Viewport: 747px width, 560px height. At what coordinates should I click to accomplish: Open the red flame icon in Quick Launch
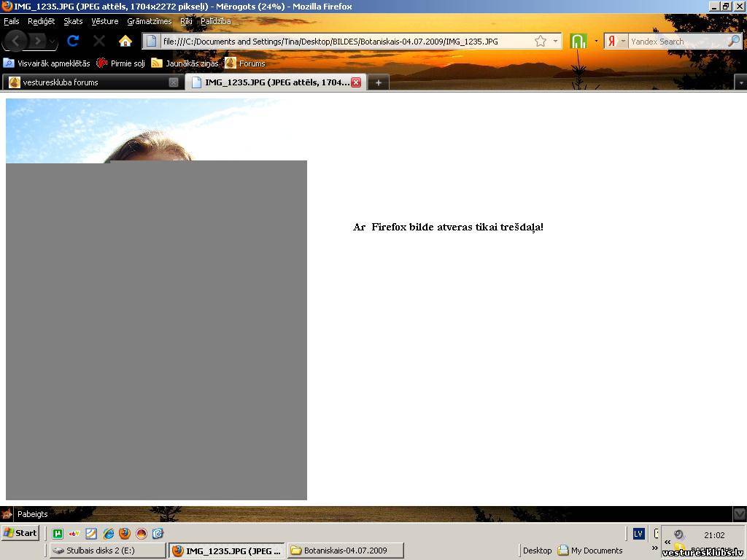(142, 533)
